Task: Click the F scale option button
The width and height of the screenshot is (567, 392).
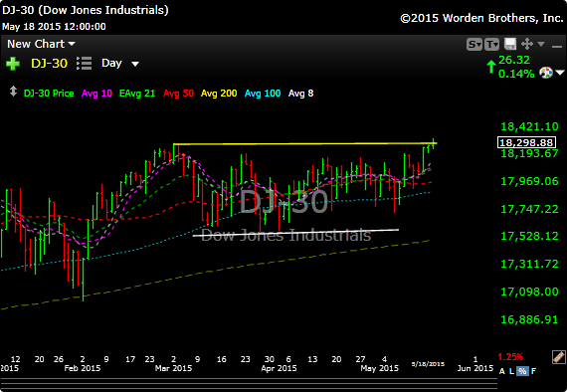Action: 534,371
